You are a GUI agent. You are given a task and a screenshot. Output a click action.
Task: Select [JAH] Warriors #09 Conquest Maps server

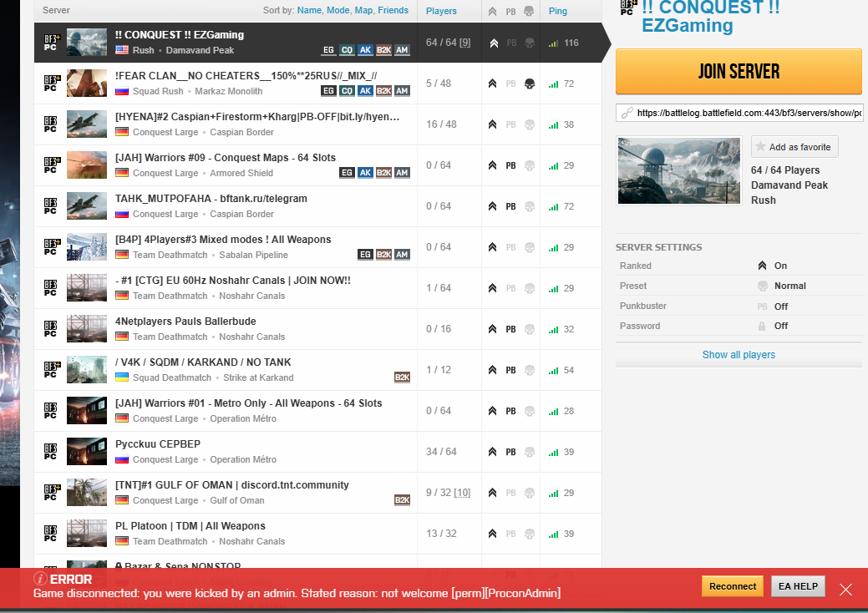point(317,165)
